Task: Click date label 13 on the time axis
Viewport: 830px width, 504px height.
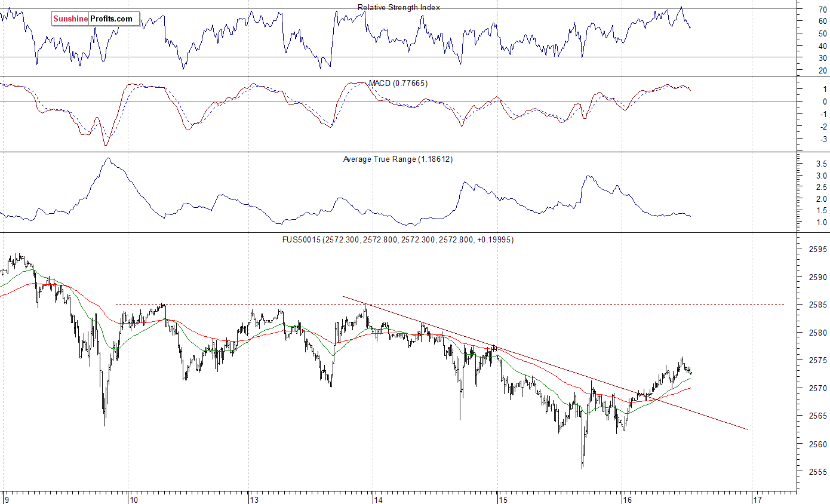Action: [x=254, y=499]
